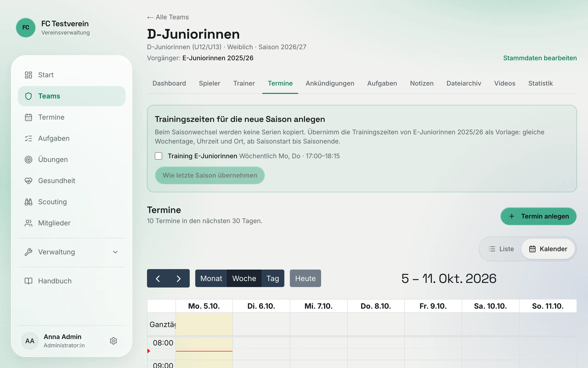
Task: Open the Videos tab
Action: pos(505,83)
